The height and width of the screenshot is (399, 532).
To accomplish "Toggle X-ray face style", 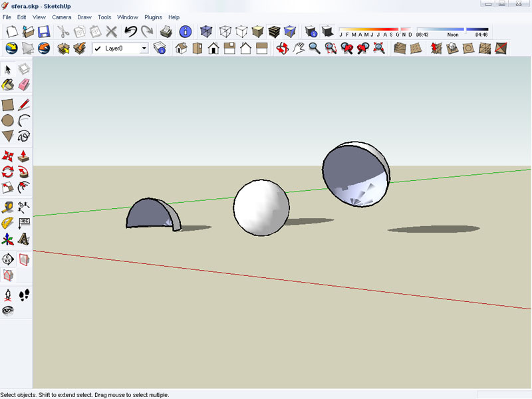I will point(207,31).
